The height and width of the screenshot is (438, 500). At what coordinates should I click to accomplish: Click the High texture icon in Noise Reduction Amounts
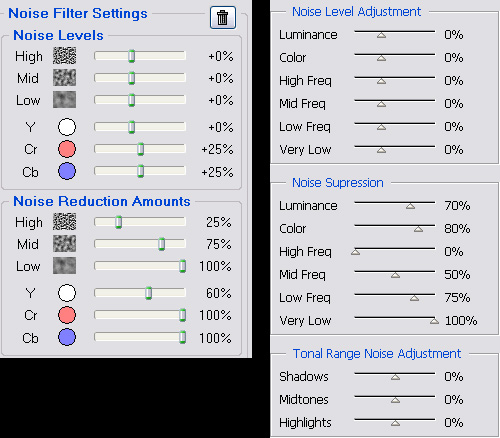pyautogui.click(x=64, y=222)
